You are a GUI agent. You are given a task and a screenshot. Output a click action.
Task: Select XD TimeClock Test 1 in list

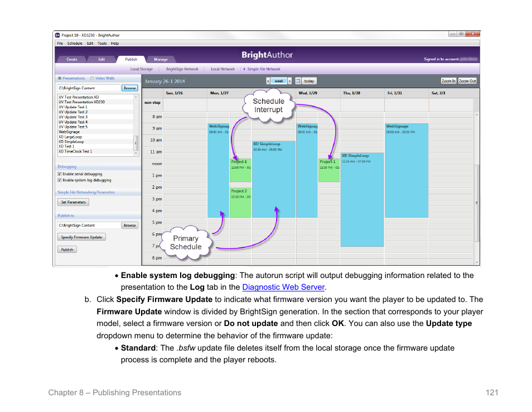pos(96,151)
